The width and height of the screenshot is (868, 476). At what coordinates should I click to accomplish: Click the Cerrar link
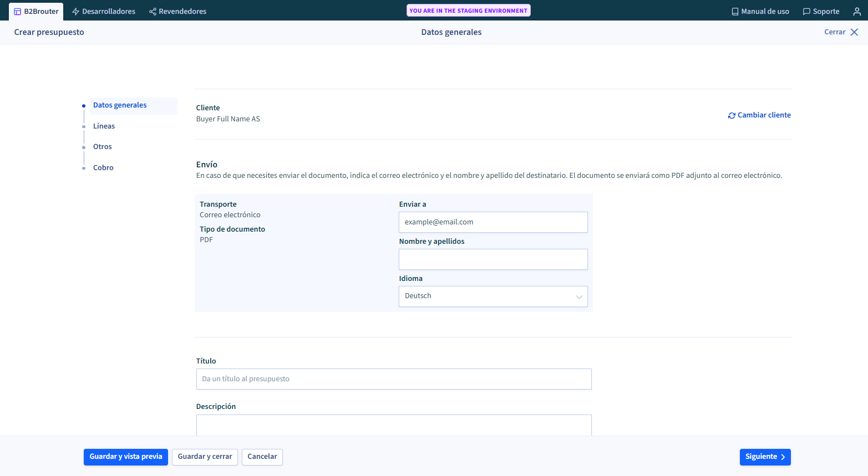pyautogui.click(x=835, y=32)
